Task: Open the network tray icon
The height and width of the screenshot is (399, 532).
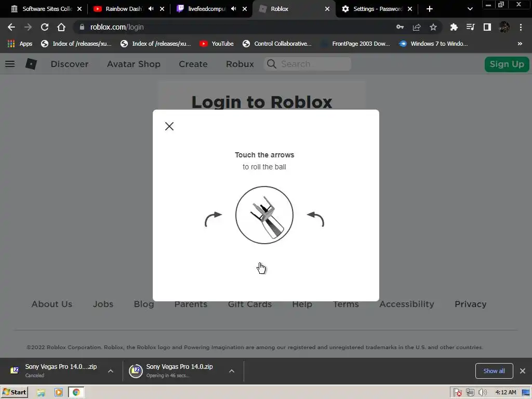Action: tap(470, 393)
